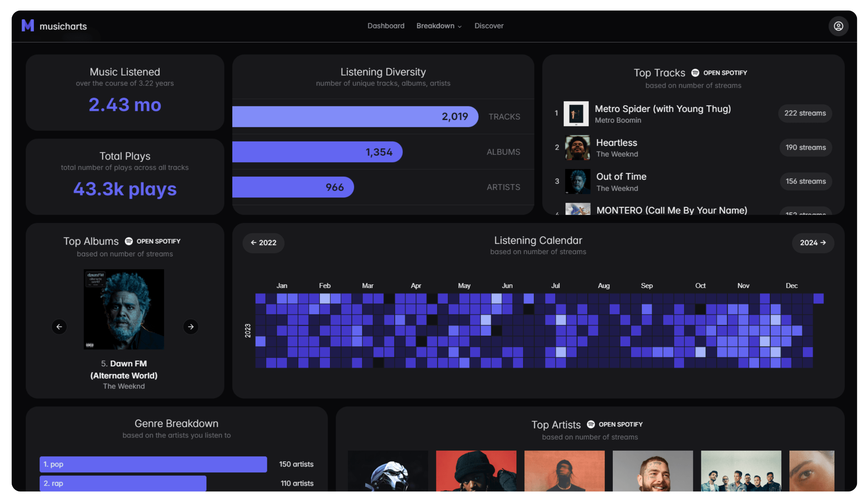868x502 pixels.
Task: Click the masked artist thumbnail
Action: pyautogui.click(x=388, y=471)
